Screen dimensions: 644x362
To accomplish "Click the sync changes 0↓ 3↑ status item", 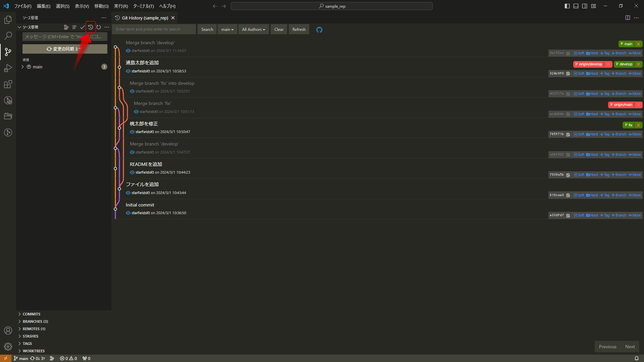I will coord(38,358).
